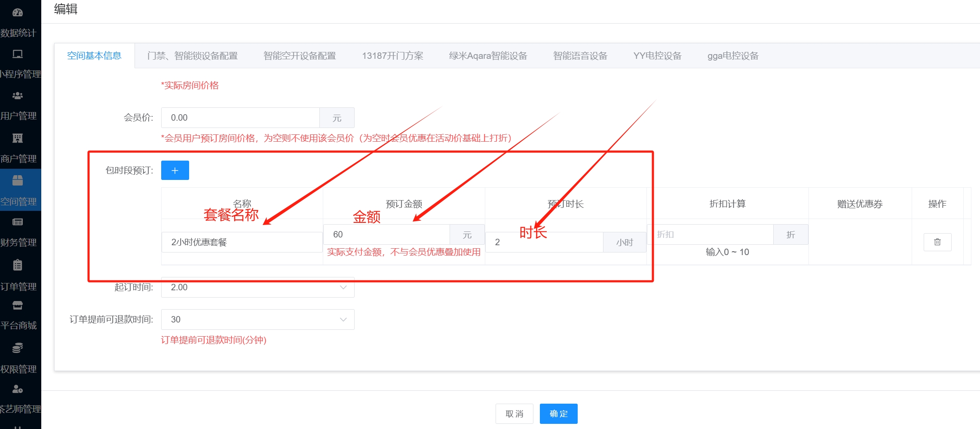Open 小程序管理 sidebar icon

18,54
